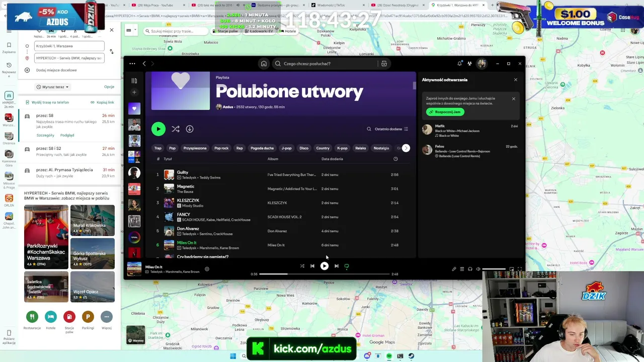Filter liked songs by Przyspieszona
The height and width of the screenshot is (362, 644).
195,148
